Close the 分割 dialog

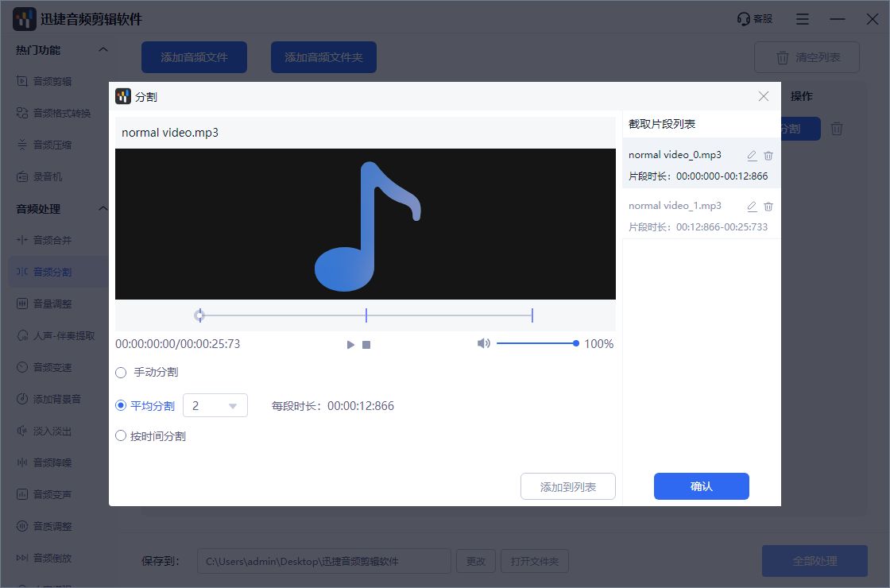coord(764,96)
